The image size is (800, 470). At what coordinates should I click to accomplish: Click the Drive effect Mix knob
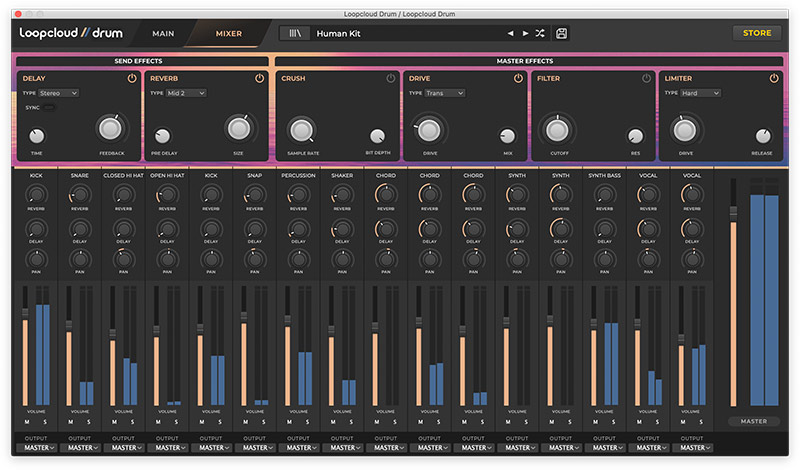point(507,136)
